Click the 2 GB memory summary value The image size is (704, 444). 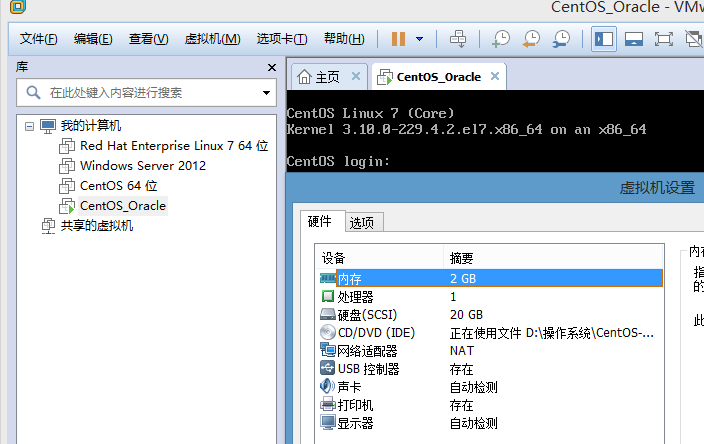tap(463, 279)
